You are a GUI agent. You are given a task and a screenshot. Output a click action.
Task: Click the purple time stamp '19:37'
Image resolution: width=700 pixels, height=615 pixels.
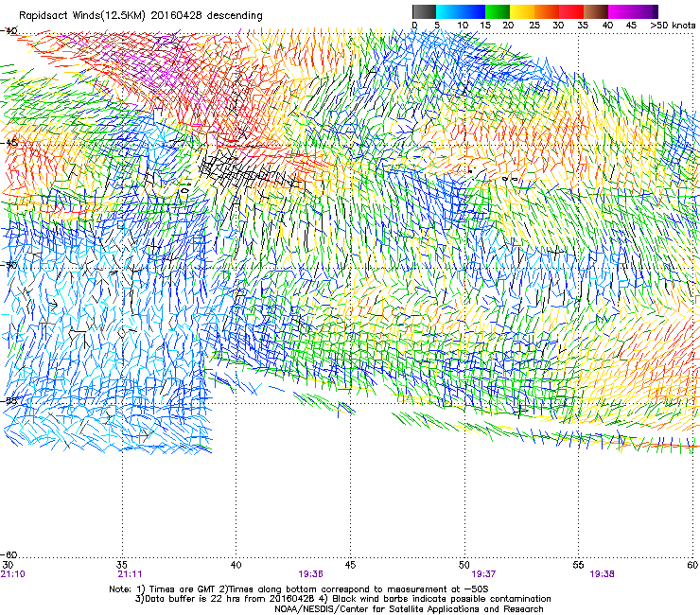pos(483,574)
